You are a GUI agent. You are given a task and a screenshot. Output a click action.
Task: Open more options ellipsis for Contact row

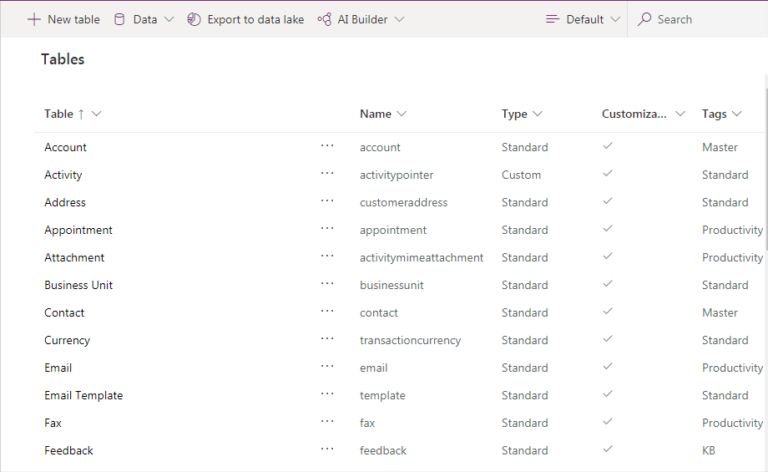pyautogui.click(x=328, y=312)
